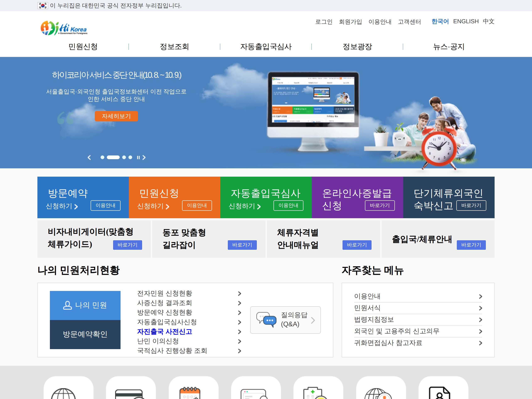Image resolution: width=532 pixels, height=399 pixels.
Task: Click the 나의 민원 user button
Action: pyautogui.click(x=85, y=305)
